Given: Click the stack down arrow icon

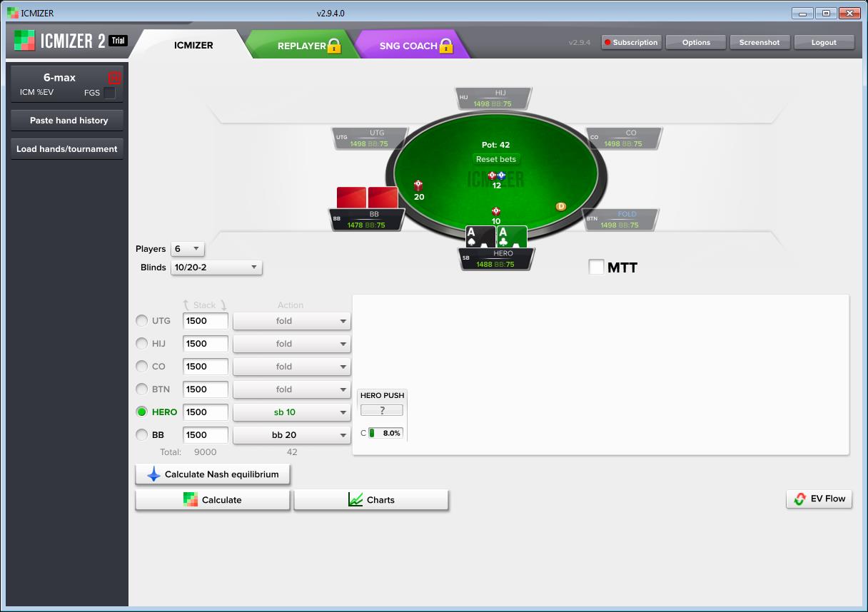Looking at the screenshot, I should [222, 305].
